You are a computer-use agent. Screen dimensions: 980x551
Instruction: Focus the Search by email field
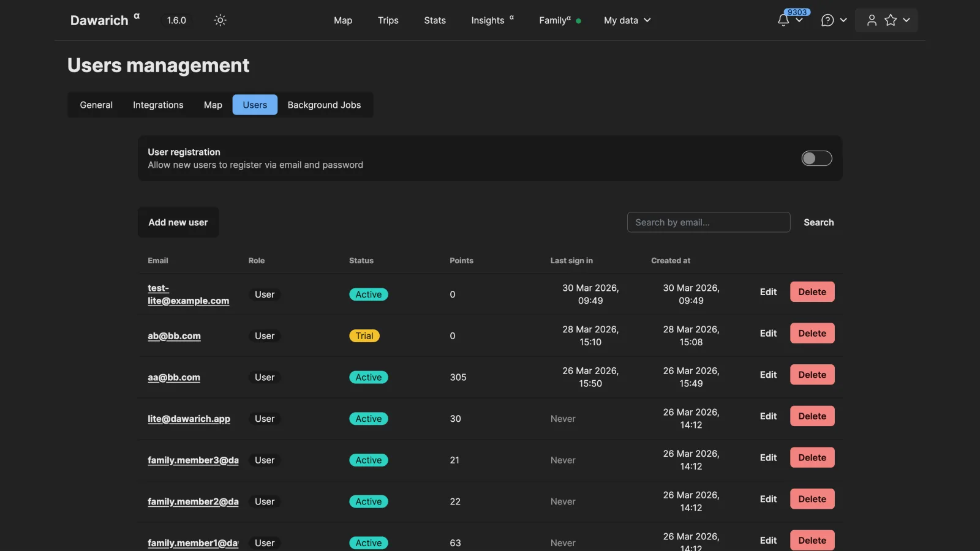pos(709,222)
